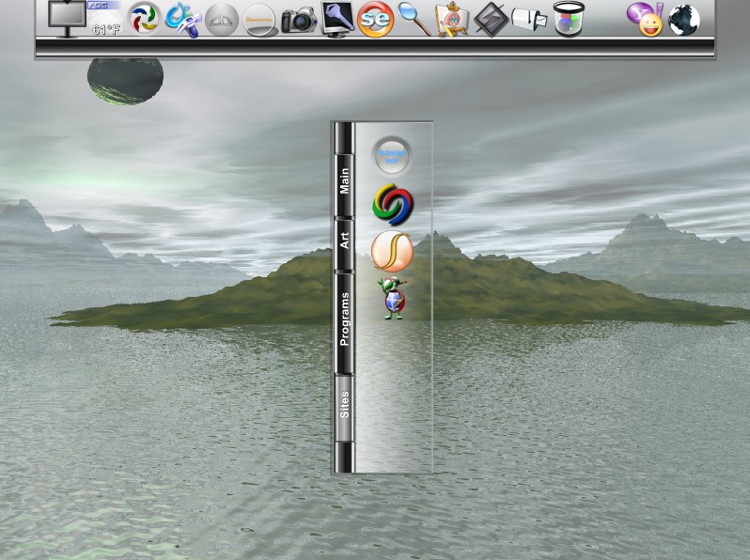This screenshot has height=560, width=750.
Task: Open the four-color swirl site shortcut
Action: click(x=393, y=204)
